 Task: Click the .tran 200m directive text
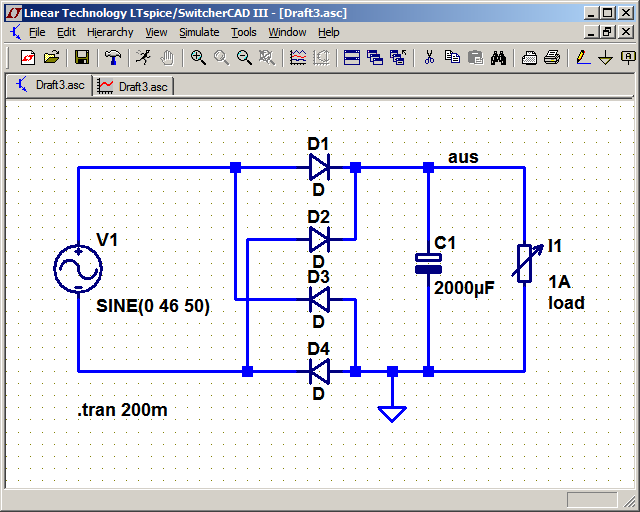[x=122, y=410]
